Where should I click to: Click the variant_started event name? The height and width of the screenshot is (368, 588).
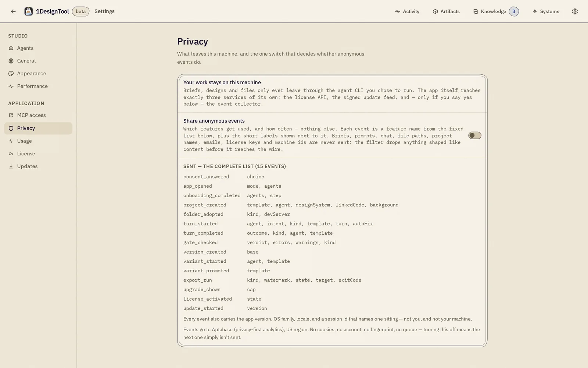click(205, 261)
